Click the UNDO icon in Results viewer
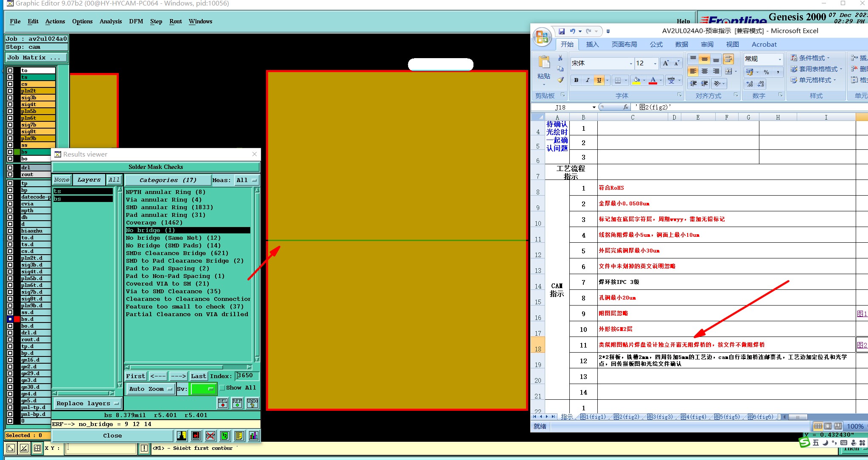The height and width of the screenshot is (460, 868). tap(252, 403)
